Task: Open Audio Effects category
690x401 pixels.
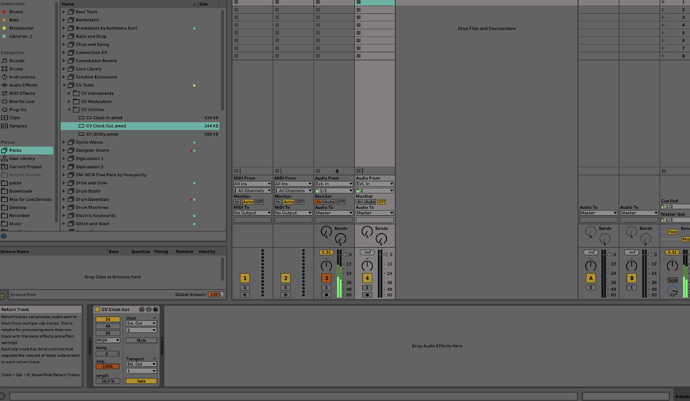Action: tap(23, 85)
